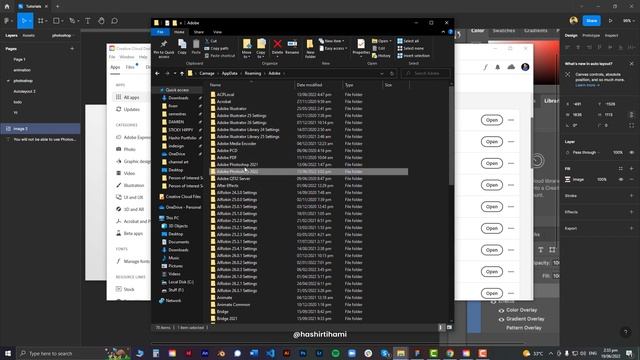640x360 pixels.
Task: Open Pass through blend mode dropdown in Figma
Action: click(x=587, y=152)
